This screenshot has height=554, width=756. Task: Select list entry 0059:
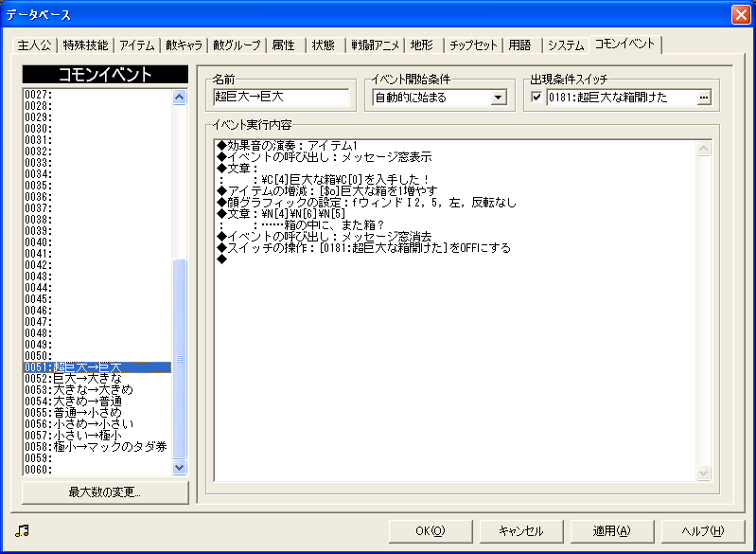tap(97, 458)
